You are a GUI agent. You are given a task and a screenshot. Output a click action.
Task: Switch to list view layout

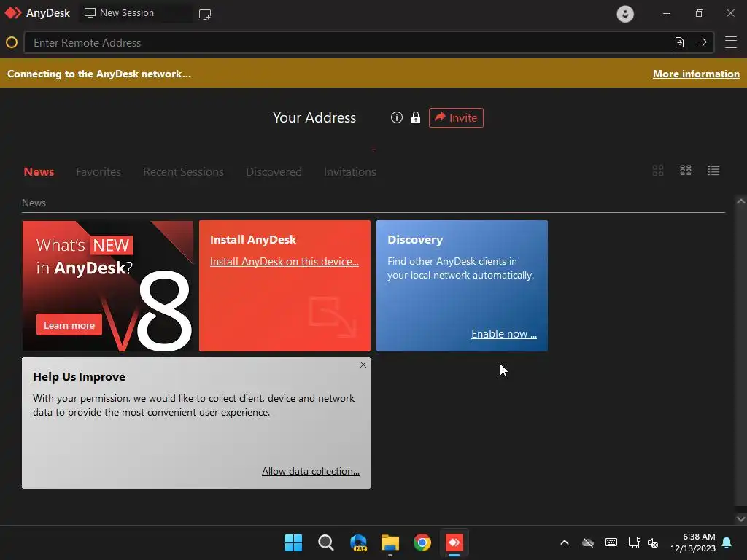pyautogui.click(x=713, y=171)
